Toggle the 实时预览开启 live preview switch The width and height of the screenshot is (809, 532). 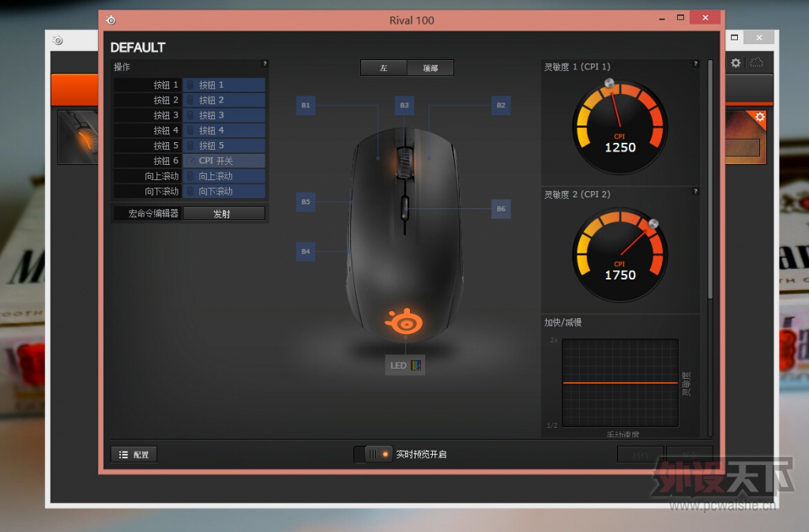[x=373, y=454]
